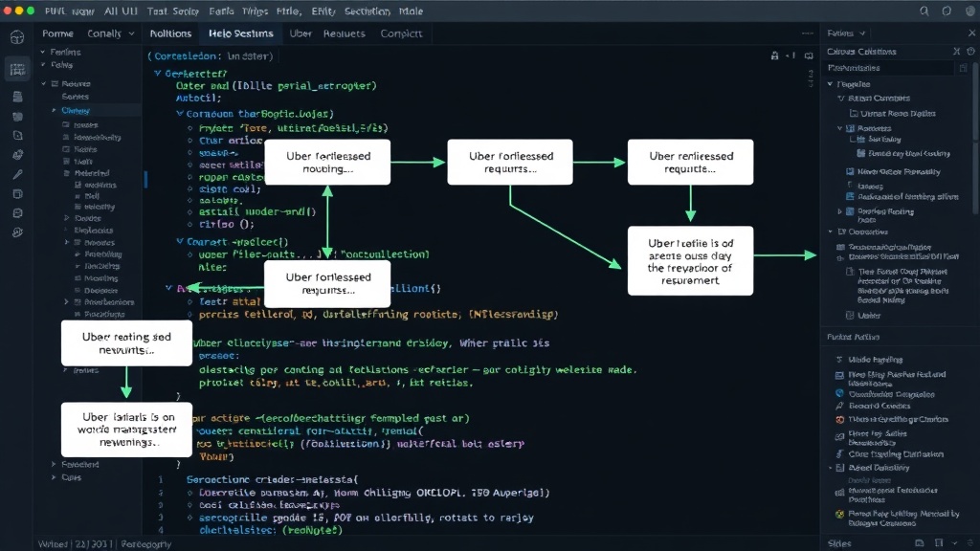Select the pencil icon in the left sidebar

tap(17, 174)
